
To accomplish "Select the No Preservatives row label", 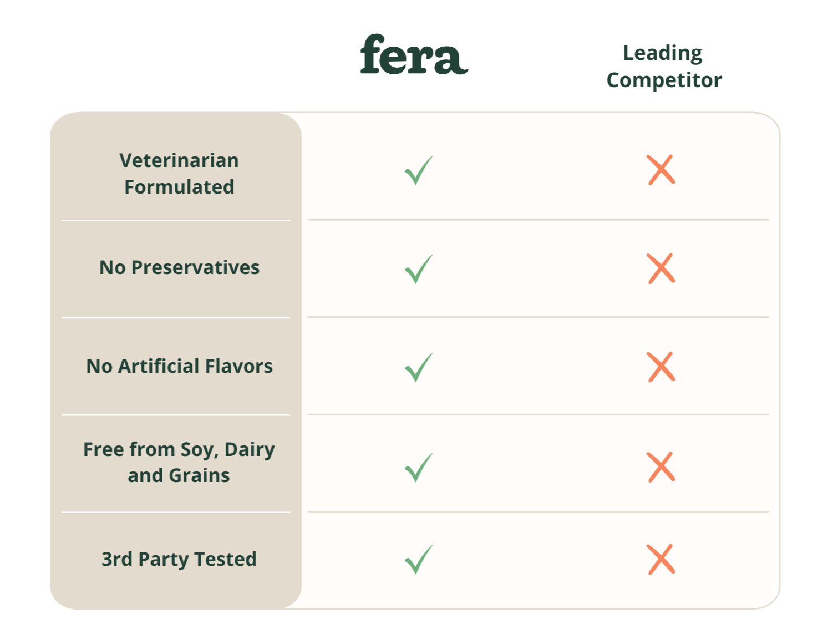I will point(179,267).
